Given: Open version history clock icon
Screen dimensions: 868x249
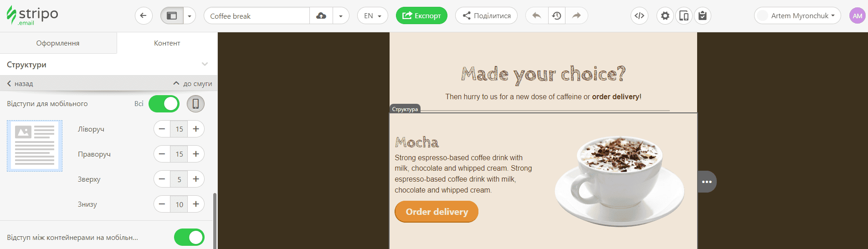Looking at the screenshot, I should 557,16.
